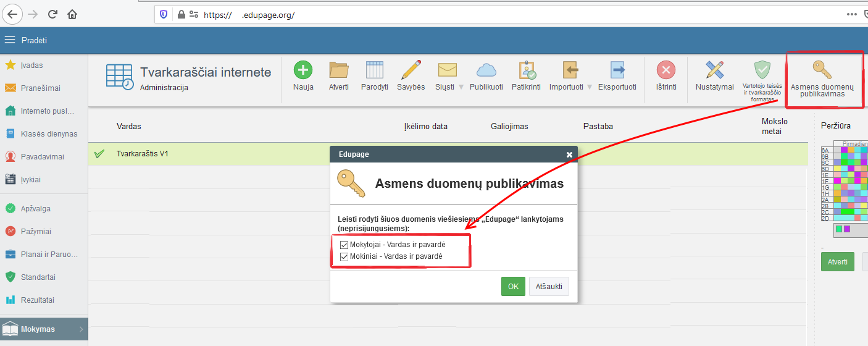Screen dimensions: 868x346
Task: Click the Atverti folder icon in toolbar
Action: [x=338, y=70]
